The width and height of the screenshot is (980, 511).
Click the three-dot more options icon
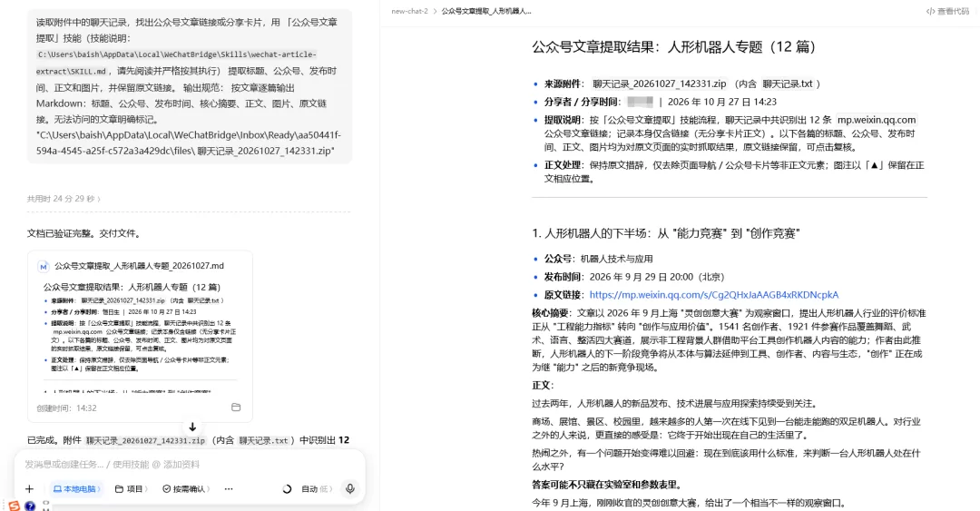(229, 489)
